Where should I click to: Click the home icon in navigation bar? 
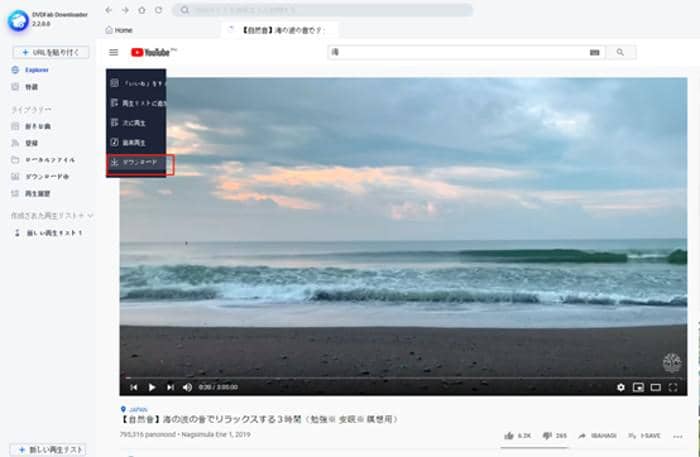pyautogui.click(x=142, y=10)
